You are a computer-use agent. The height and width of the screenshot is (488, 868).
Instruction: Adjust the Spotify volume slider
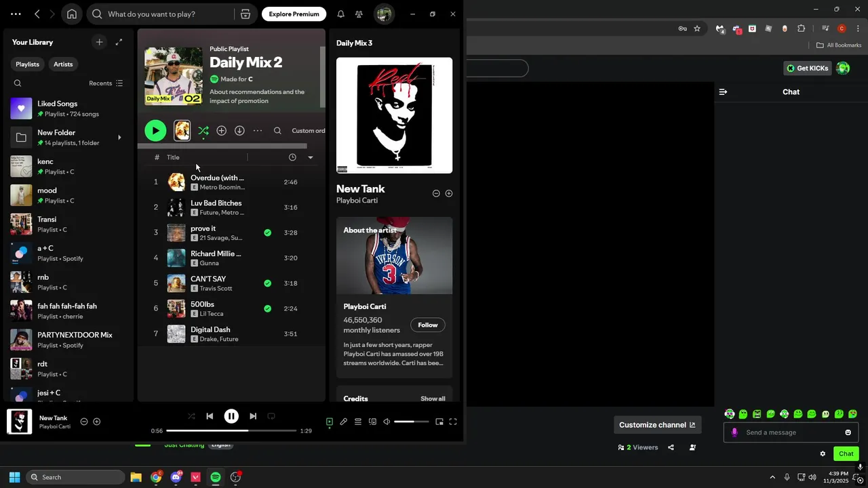tap(412, 422)
